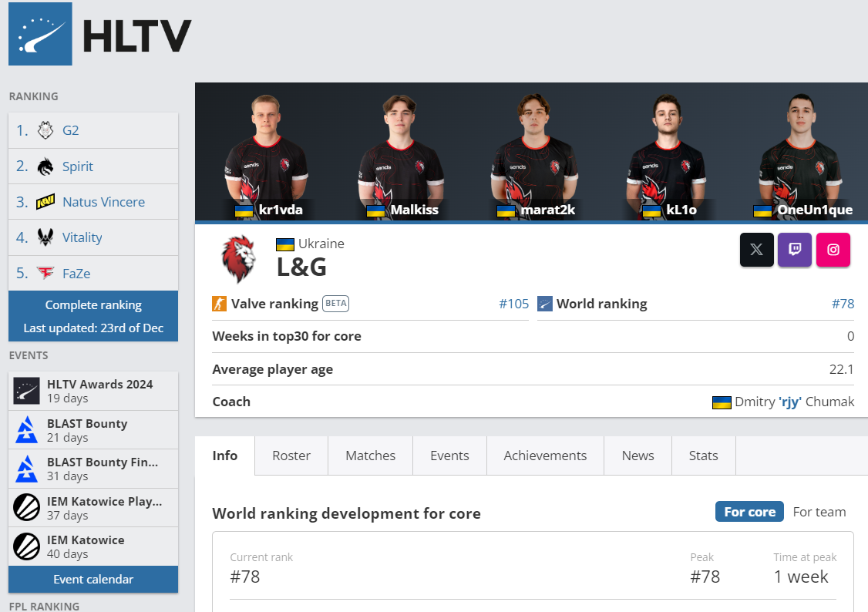
Task: Toggle ranking view to For team
Action: pos(819,512)
